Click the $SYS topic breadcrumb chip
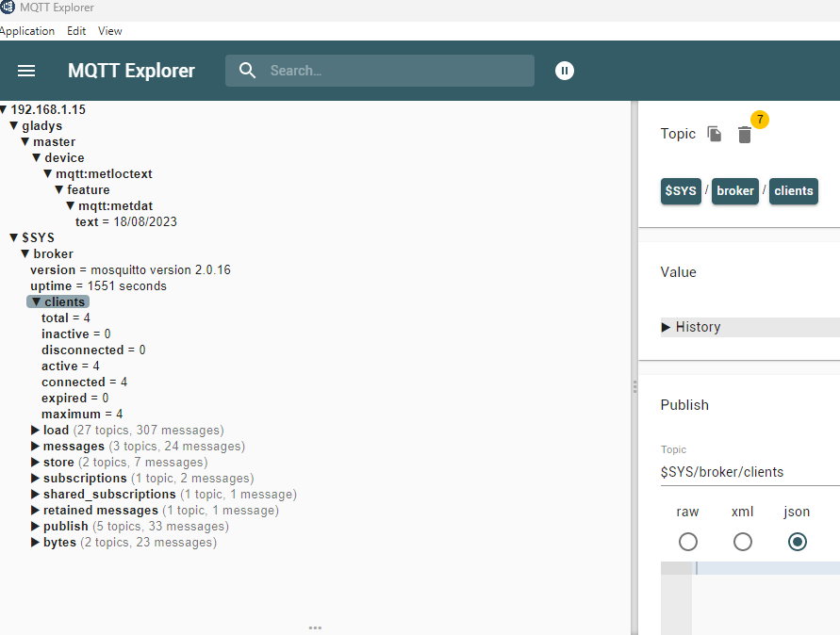Viewport: 840px width, 635px height. point(681,191)
